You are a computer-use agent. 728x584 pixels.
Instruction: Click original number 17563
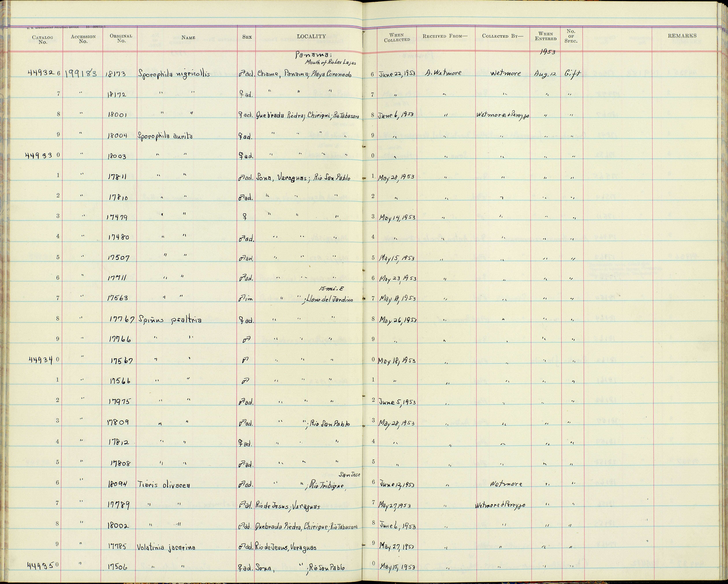tap(118, 298)
